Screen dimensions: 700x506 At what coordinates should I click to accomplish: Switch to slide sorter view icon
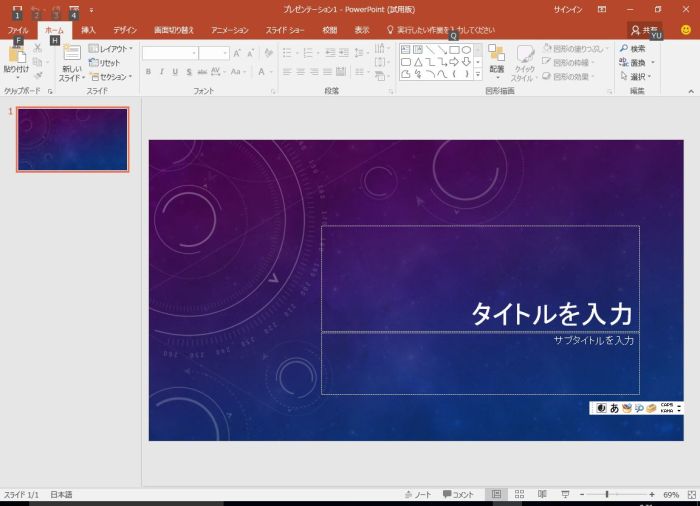519,494
